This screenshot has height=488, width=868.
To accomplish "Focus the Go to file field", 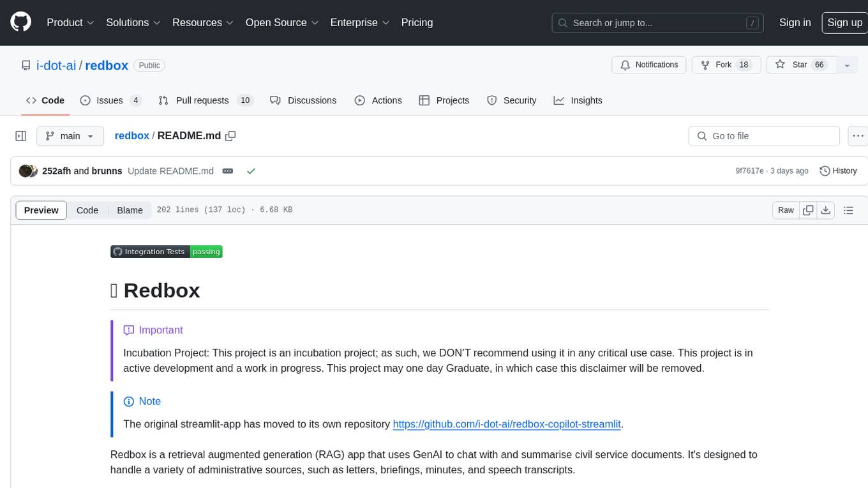I will (x=764, y=136).
